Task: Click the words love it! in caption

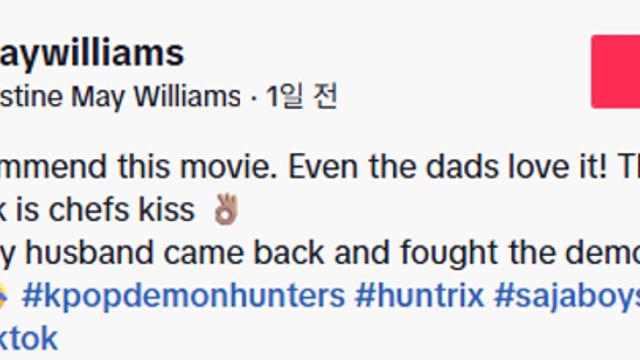Action: pyautogui.click(x=558, y=167)
